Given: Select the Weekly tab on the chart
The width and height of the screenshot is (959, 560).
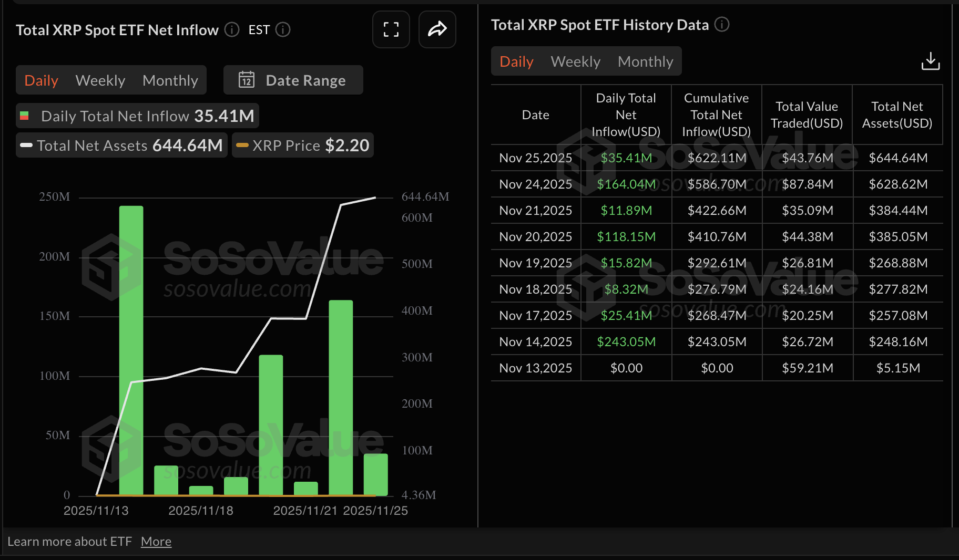Looking at the screenshot, I should coord(100,80).
